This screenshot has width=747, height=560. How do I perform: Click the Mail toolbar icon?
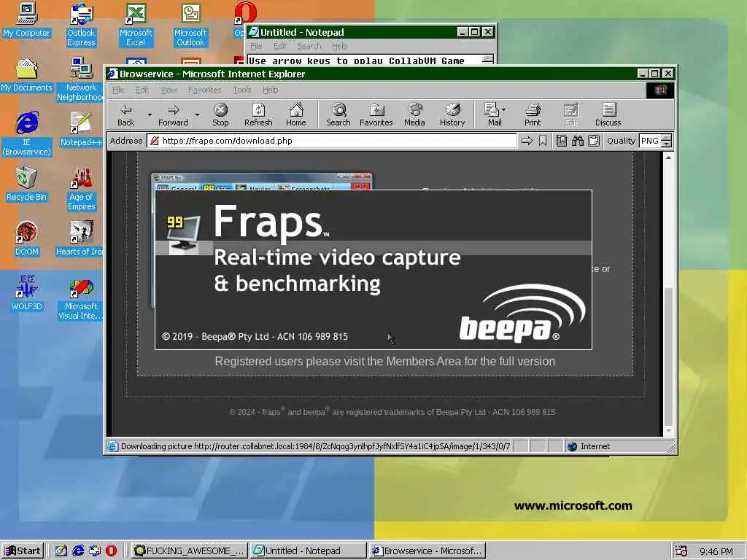[x=492, y=115]
